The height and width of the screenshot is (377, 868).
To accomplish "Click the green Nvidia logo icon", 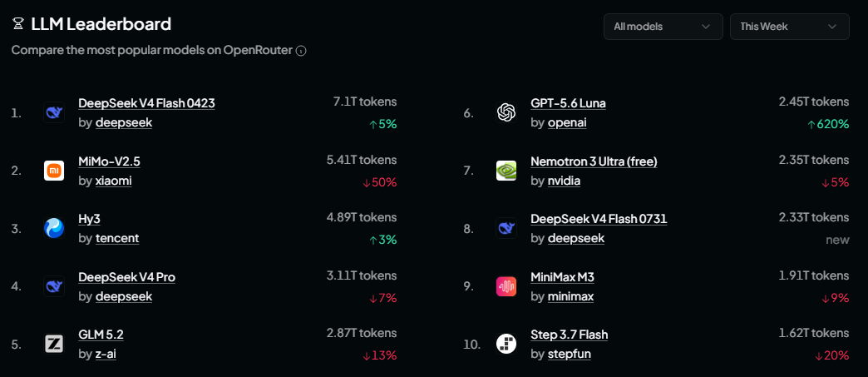I will click(506, 171).
